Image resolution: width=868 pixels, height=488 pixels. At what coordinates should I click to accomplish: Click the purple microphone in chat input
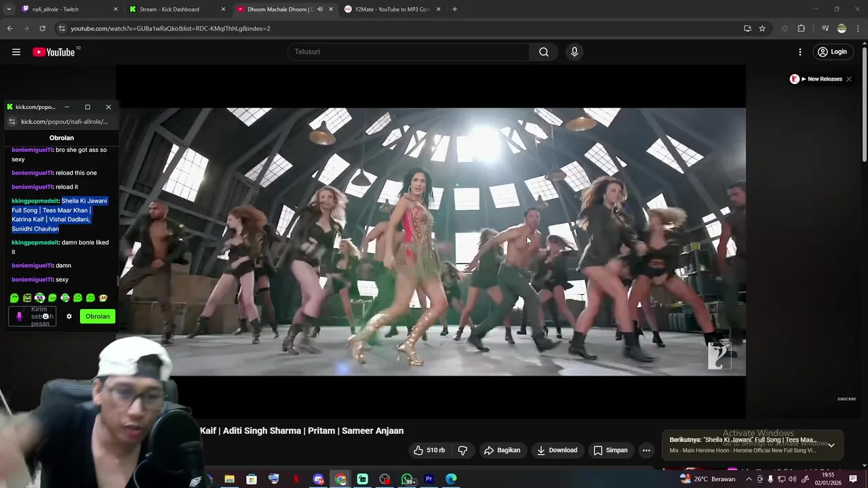pyautogui.click(x=19, y=317)
